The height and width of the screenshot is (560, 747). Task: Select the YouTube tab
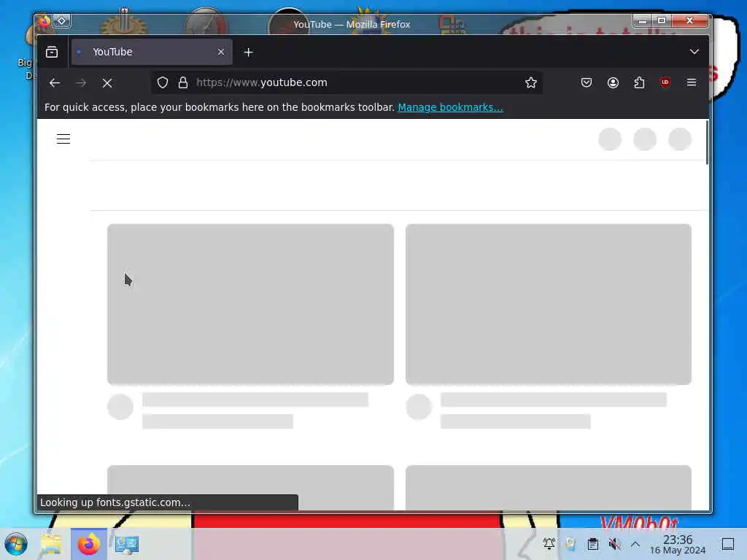point(152,52)
